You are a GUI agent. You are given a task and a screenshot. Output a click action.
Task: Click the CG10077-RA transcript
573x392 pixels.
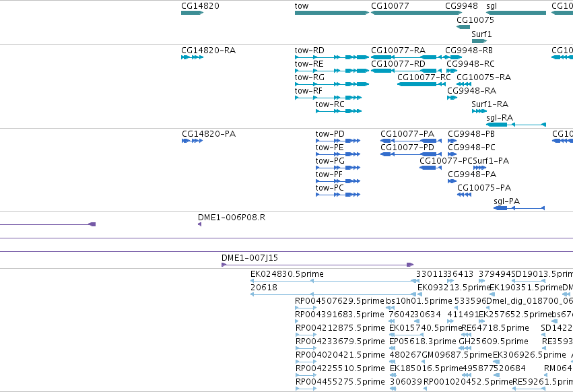407,57
